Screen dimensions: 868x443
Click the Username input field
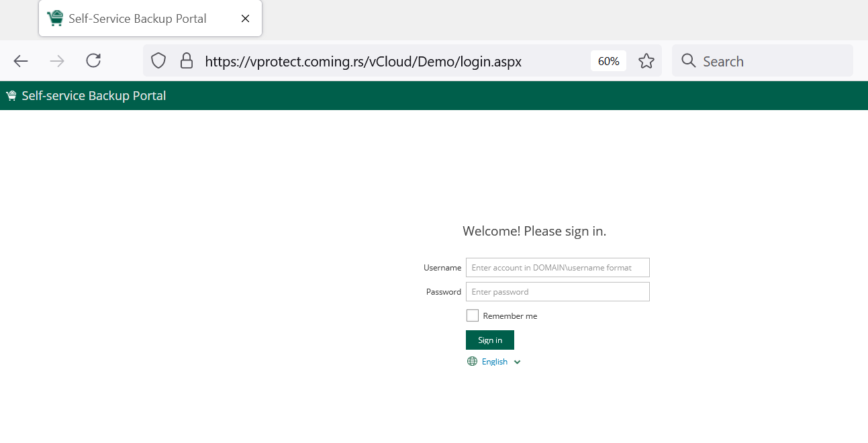557,267
